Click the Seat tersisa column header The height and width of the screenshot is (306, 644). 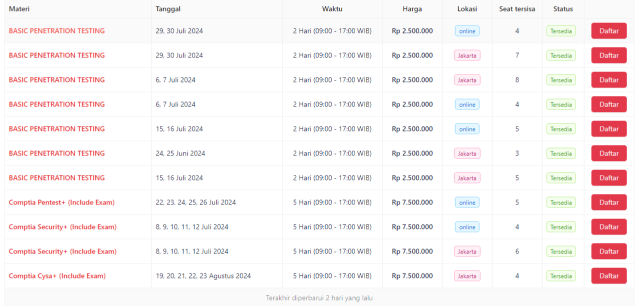(x=517, y=9)
